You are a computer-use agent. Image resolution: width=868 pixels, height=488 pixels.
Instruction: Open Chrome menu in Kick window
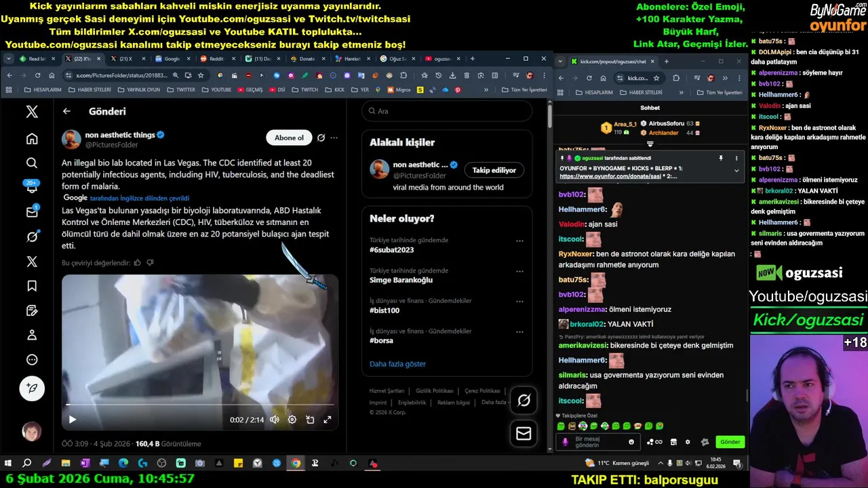coord(738,78)
